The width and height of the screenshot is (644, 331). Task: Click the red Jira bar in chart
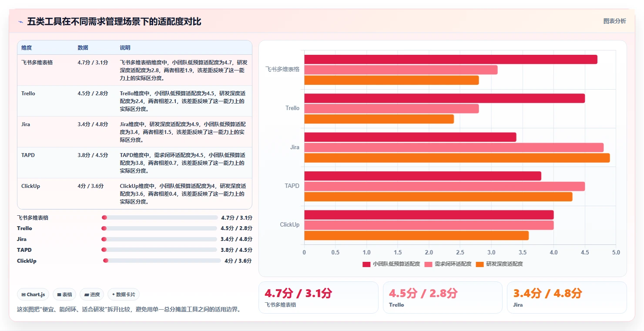tap(410, 137)
